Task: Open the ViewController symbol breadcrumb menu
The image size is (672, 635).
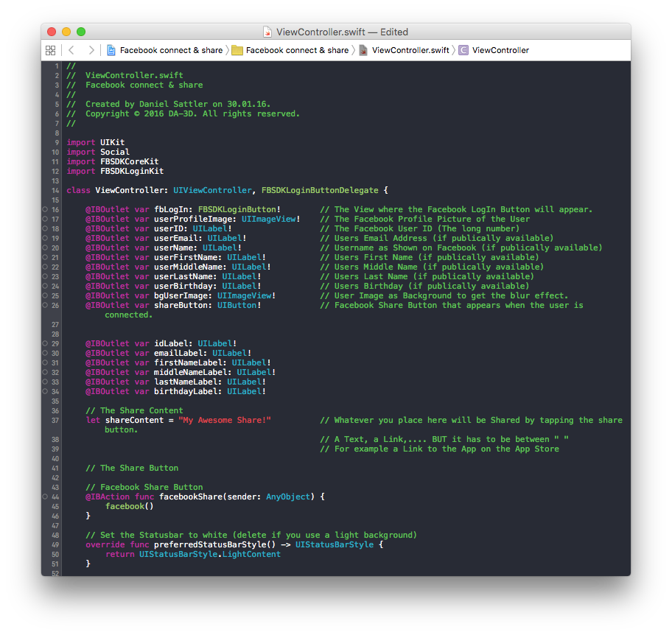Action: [500, 51]
